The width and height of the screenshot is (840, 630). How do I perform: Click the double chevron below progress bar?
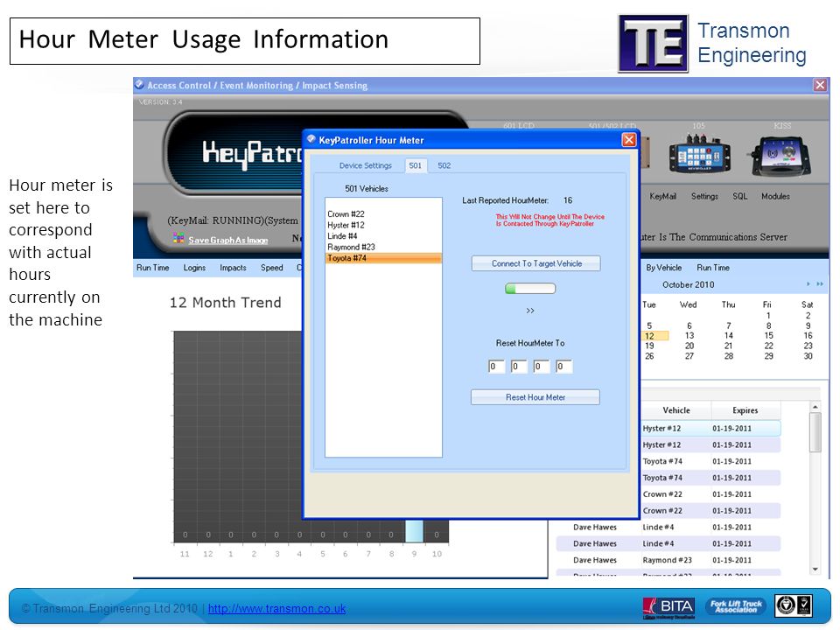[530, 311]
